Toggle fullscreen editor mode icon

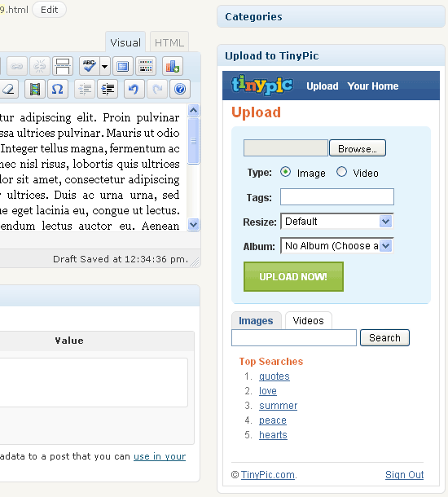[x=123, y=66]
